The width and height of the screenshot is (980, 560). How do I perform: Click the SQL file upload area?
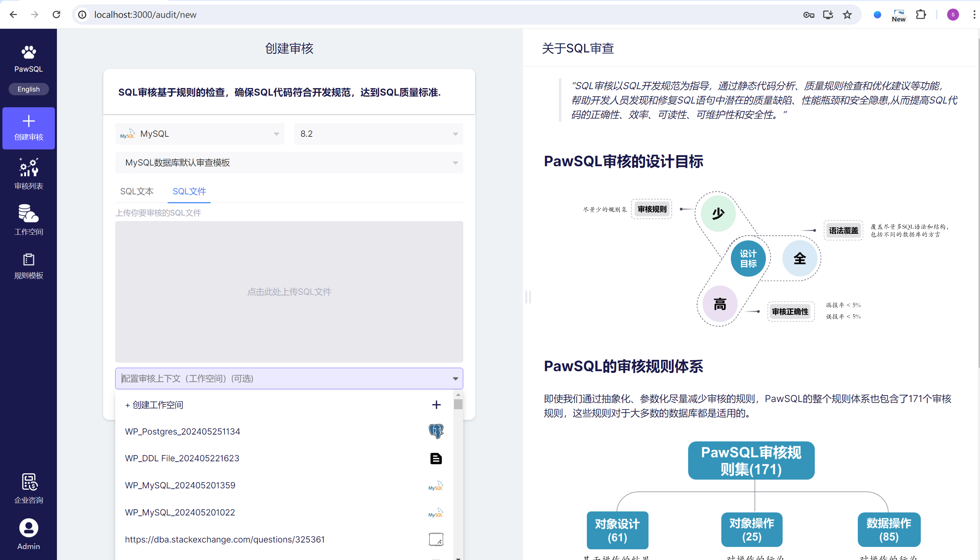[x=289, y=292]
